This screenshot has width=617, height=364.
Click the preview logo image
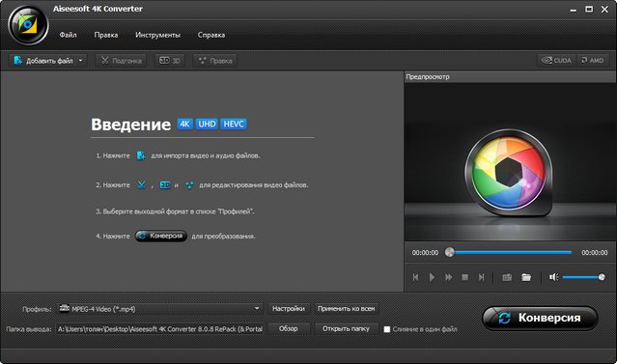[x=509, y=173]
